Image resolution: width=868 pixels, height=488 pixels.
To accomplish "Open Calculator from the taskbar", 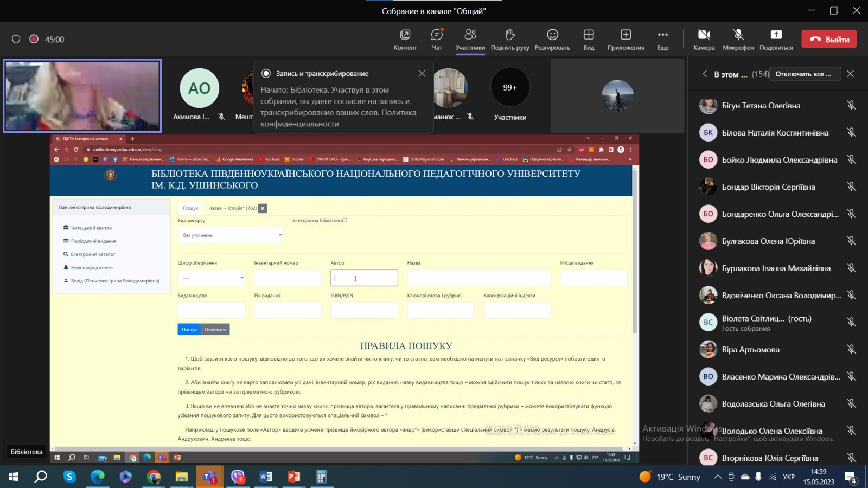I will tap(322, 477).
